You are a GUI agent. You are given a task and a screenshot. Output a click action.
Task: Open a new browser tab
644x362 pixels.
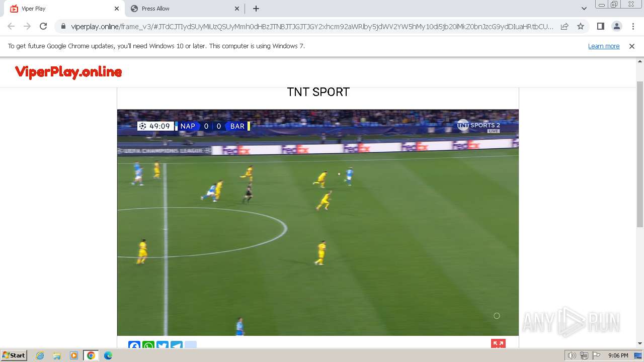point(256,9)
